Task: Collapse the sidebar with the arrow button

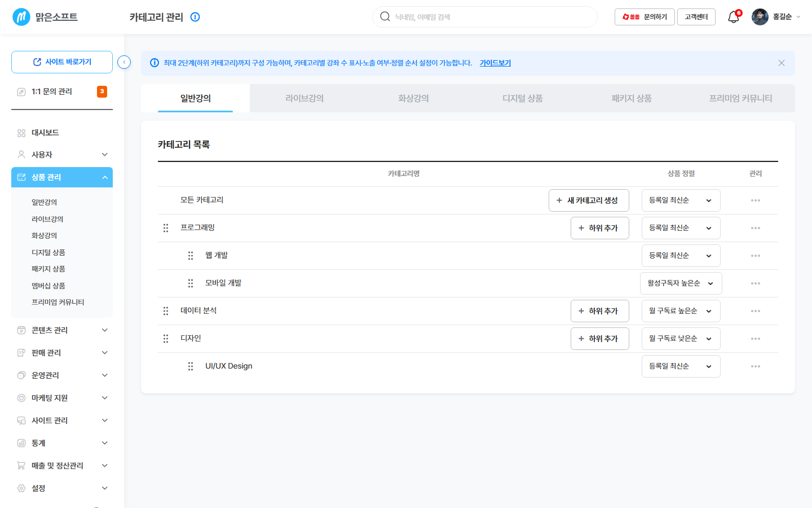Action: 124,62
